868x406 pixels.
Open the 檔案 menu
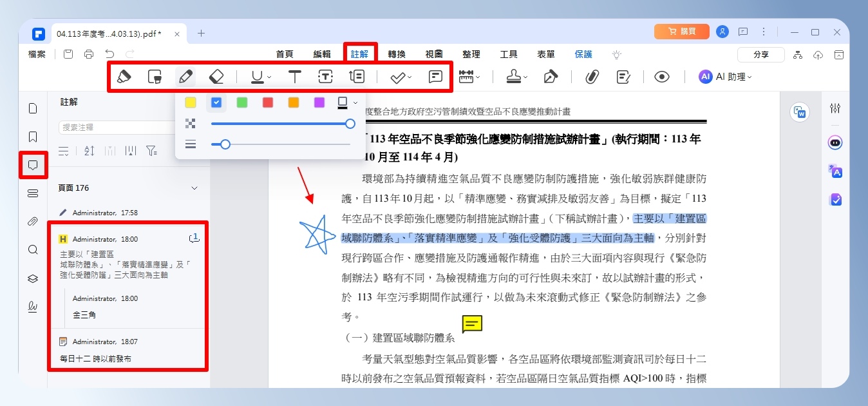click(37, 54)
